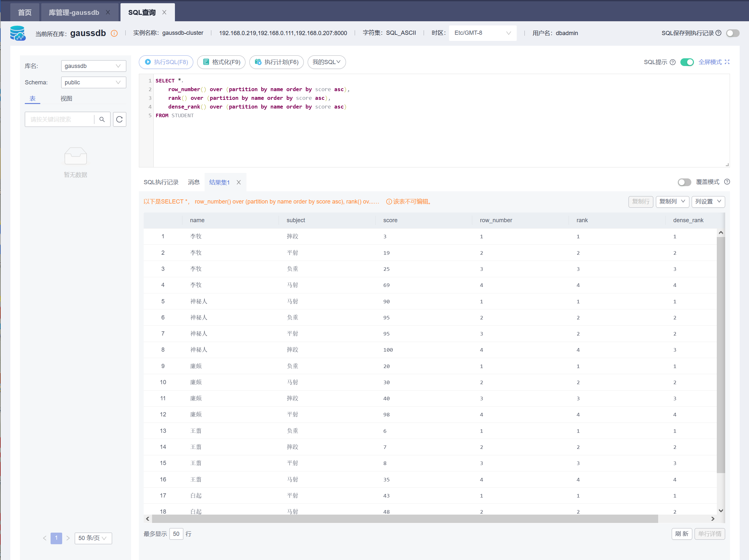749x560 pixels.
Task: Enable the 覆盖模式 switch
Action: (684, 182)
